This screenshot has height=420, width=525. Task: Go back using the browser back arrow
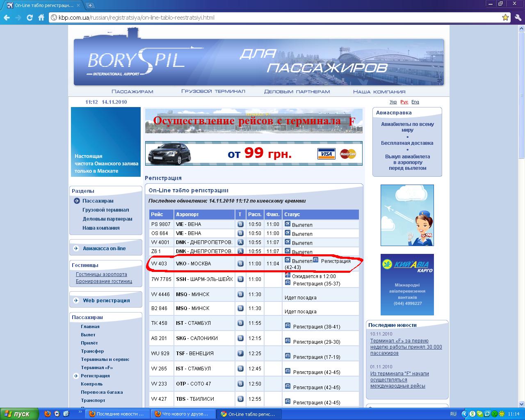click(x=7, y=18)
